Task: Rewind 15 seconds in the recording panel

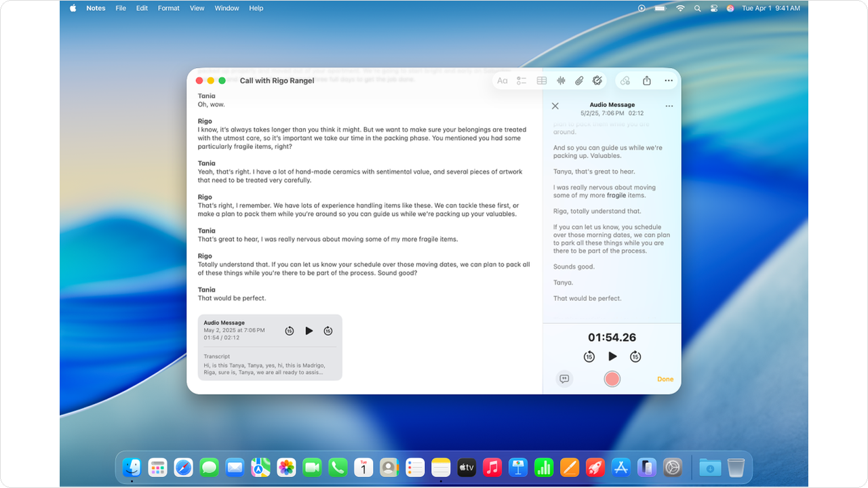Action: point(589,357)
